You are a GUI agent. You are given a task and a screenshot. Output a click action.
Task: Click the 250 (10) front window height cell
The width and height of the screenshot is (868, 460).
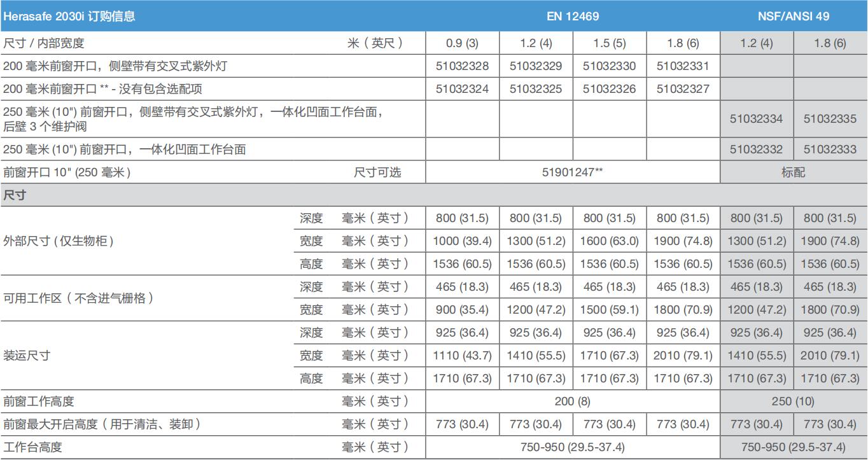click(x=793, y=401)
